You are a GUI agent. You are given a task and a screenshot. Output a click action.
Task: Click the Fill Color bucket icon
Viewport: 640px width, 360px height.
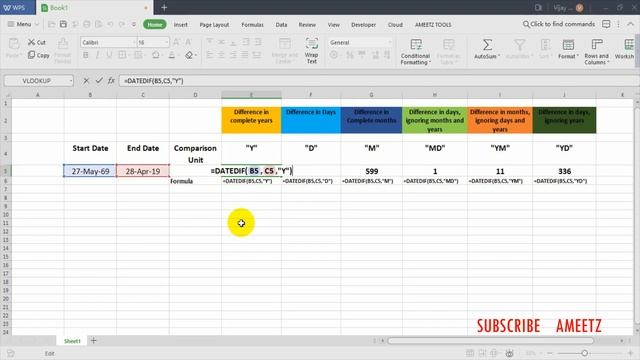156,55
